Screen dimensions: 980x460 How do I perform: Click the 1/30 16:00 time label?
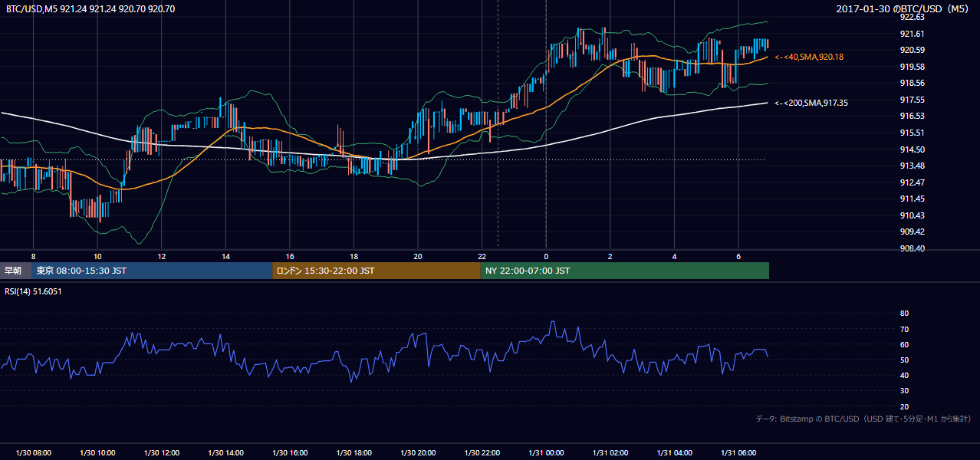289,453
